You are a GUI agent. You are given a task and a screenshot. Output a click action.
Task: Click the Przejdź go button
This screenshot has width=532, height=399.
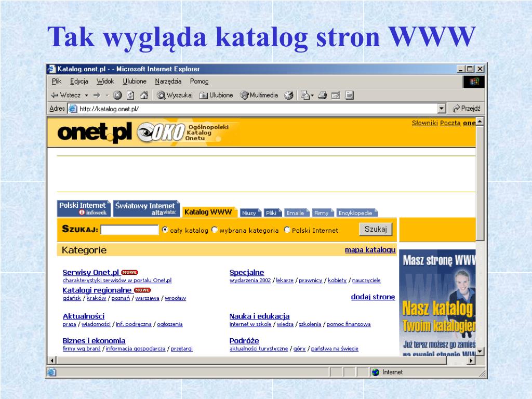coord(467,109)
